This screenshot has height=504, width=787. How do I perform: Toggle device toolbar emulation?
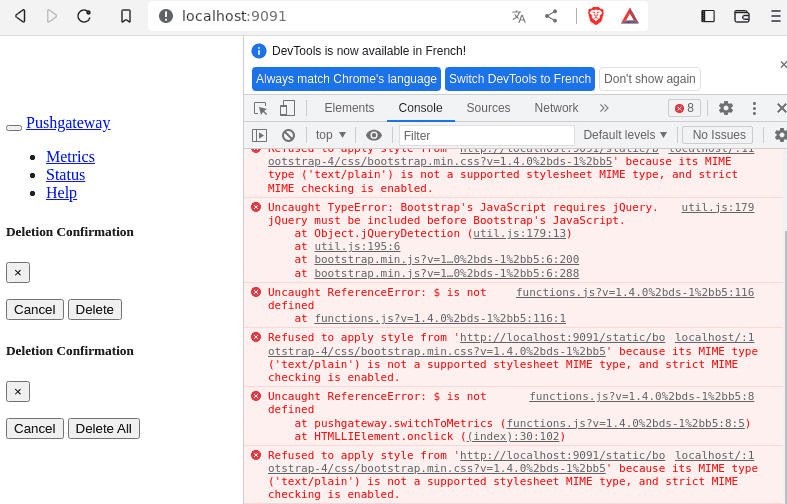(287, 108)
